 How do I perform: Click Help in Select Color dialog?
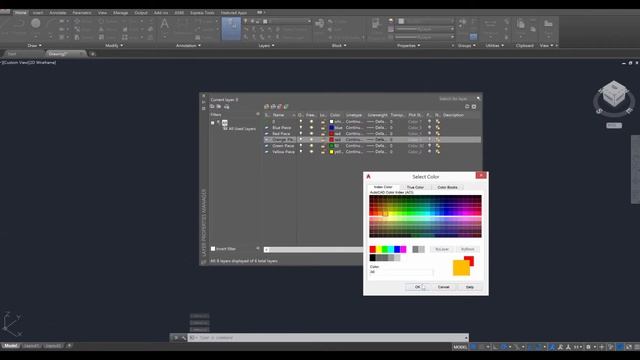pos(470,287)
